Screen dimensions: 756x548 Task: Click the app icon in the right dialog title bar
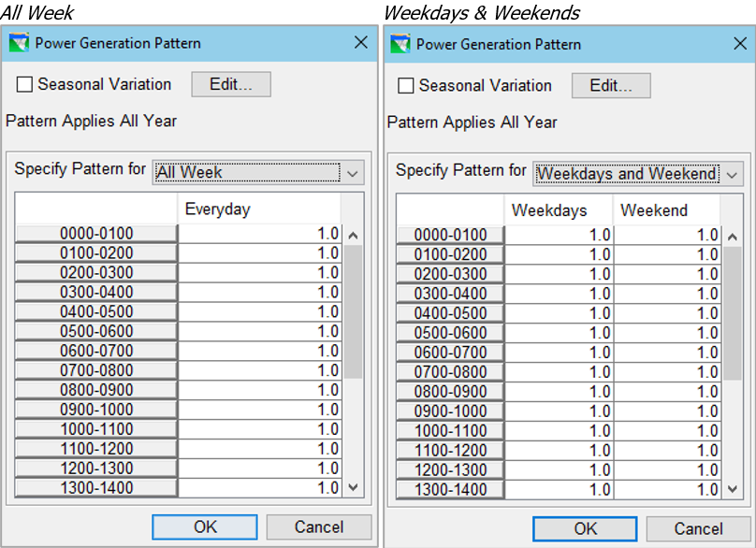[400, 44]
